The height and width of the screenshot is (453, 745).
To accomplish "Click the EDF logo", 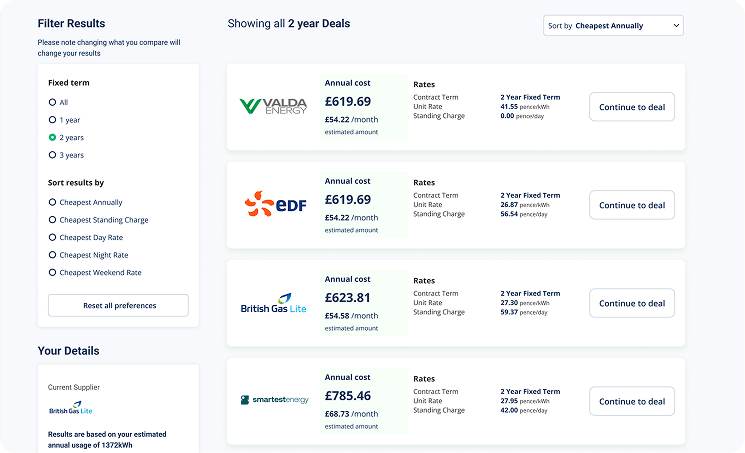I will [275, 204].
